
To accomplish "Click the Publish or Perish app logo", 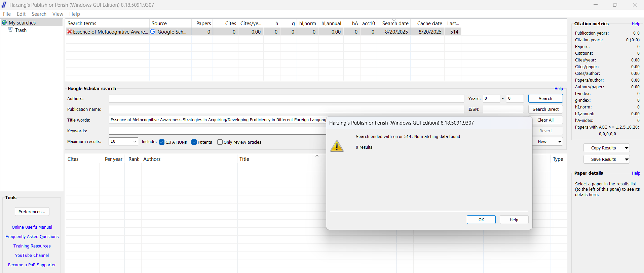I will click(x=4, y=5).
